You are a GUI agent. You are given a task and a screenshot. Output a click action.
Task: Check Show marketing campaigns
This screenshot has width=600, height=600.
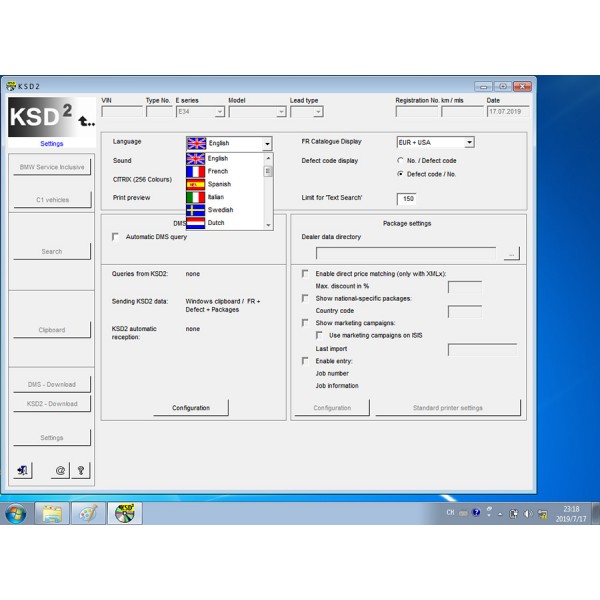click(305, 323)
